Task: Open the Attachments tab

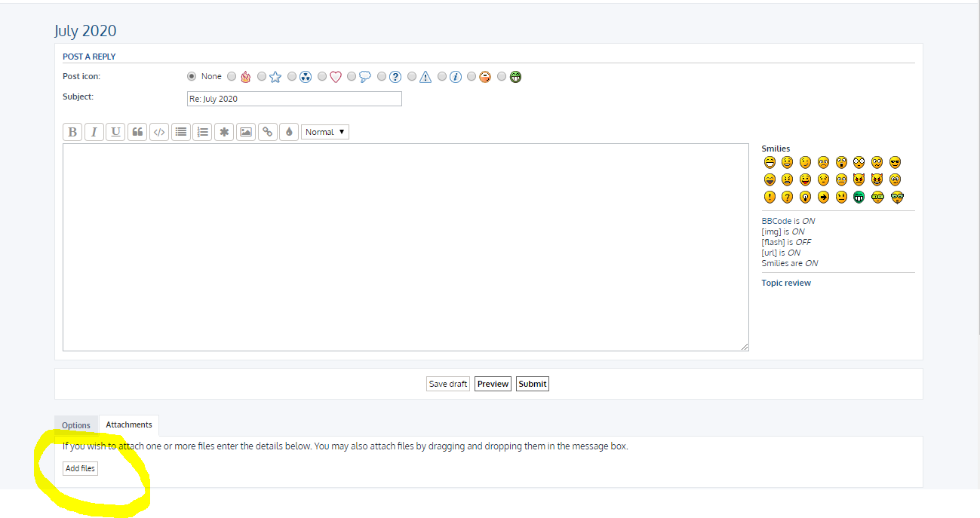Action: coord(129,425)
